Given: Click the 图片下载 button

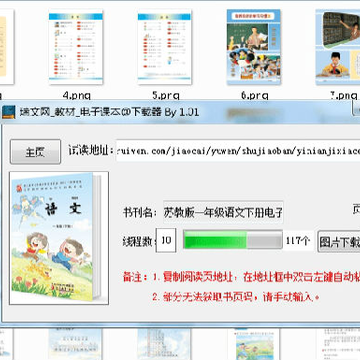Looking at the screenshot, I should click(339, 241).
